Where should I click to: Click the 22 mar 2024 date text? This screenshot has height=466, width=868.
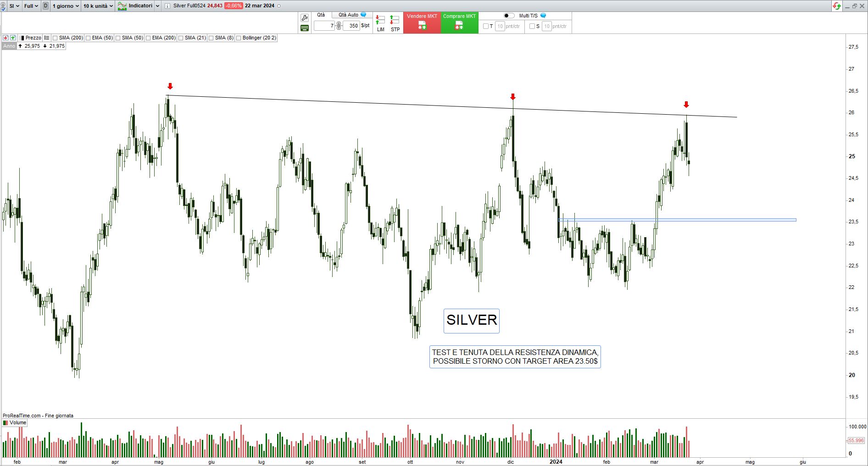tap(260, 6)
